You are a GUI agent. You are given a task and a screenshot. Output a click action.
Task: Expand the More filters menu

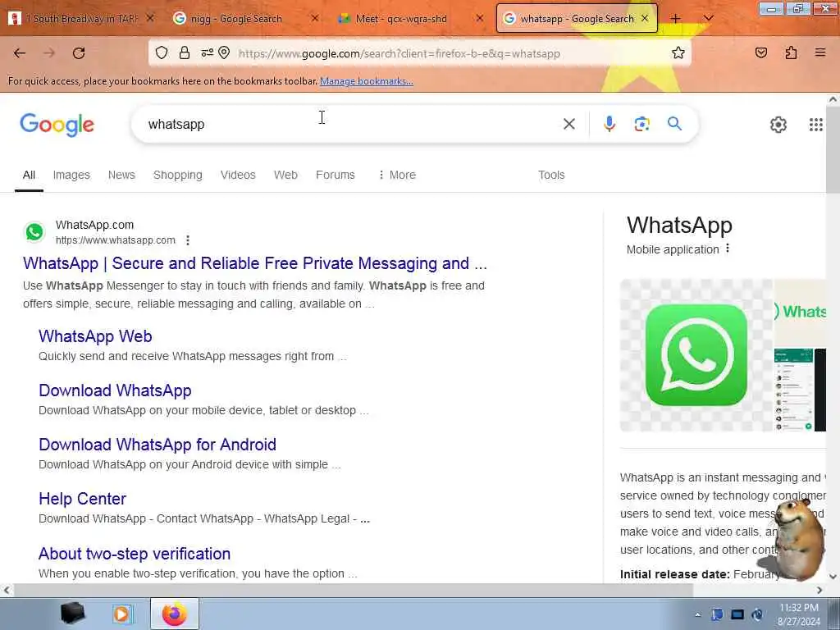point(397,176)
